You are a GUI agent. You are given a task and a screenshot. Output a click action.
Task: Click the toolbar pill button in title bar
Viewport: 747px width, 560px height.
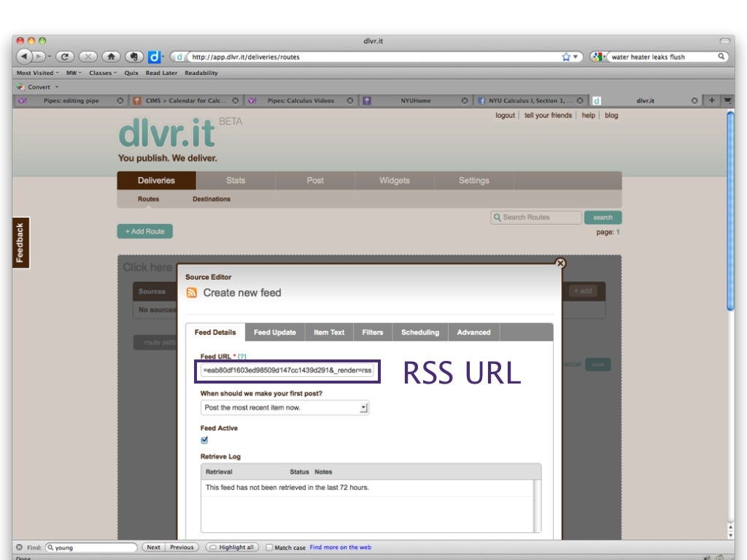coord(724,41)
